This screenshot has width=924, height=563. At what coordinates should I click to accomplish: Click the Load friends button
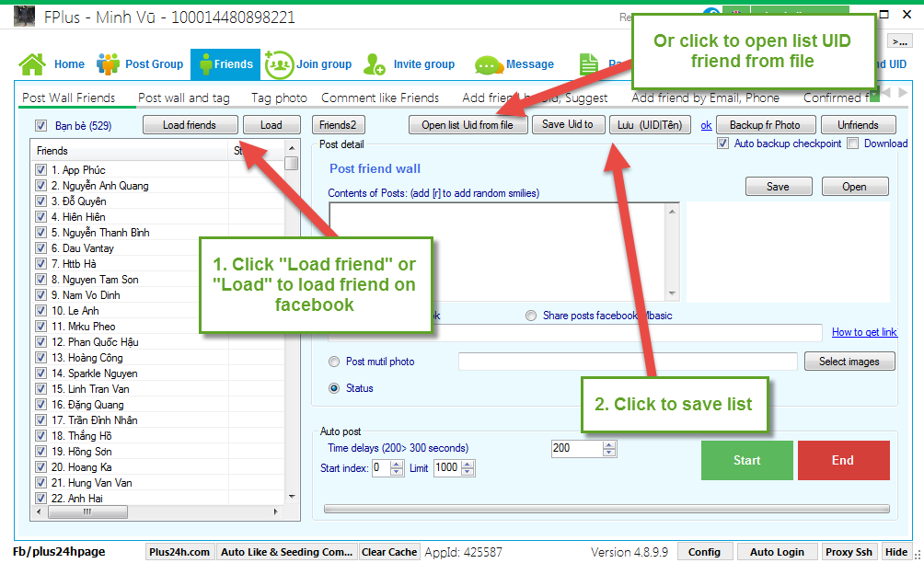pos(191,125)
